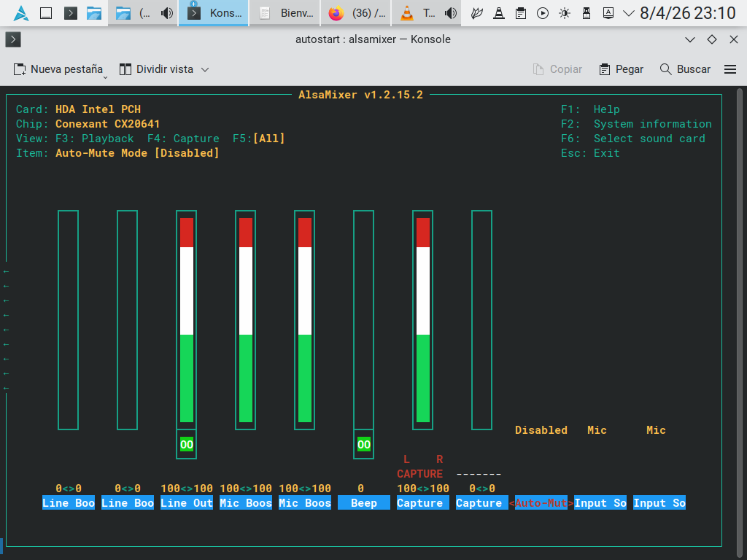Toggle the Beep mute indicator

tap(364, 444)
